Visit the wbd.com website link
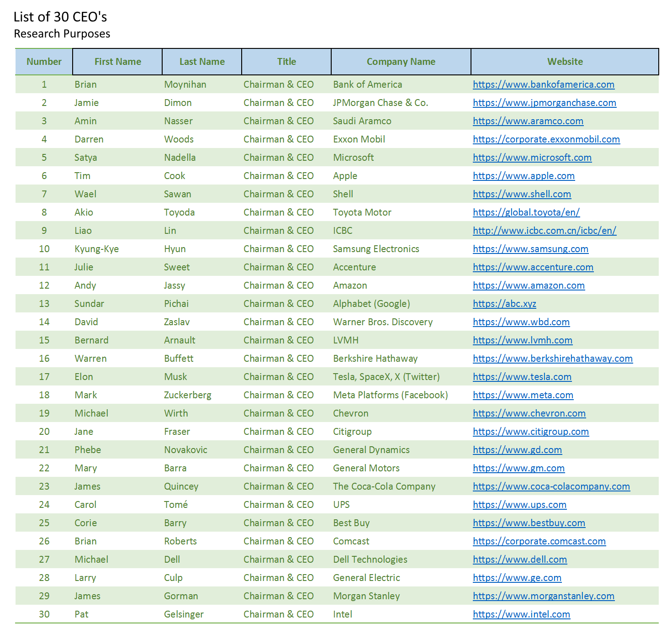672x644 pixels. pyautogui.click(x=521, y=322)
